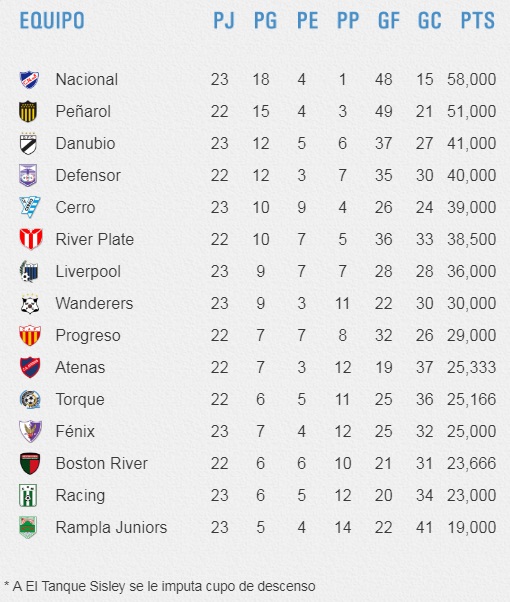Select the Torque crest icon
Screen dimensions: 510x602
point(30,399)
